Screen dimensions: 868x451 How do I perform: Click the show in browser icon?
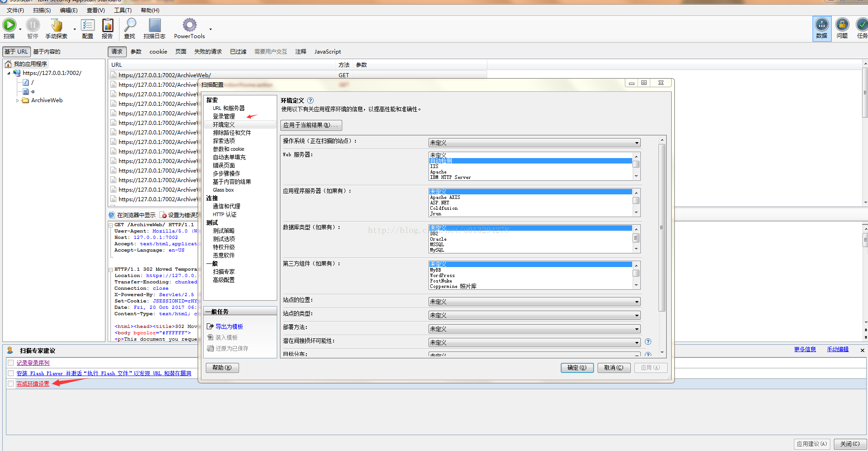(112, 215)
